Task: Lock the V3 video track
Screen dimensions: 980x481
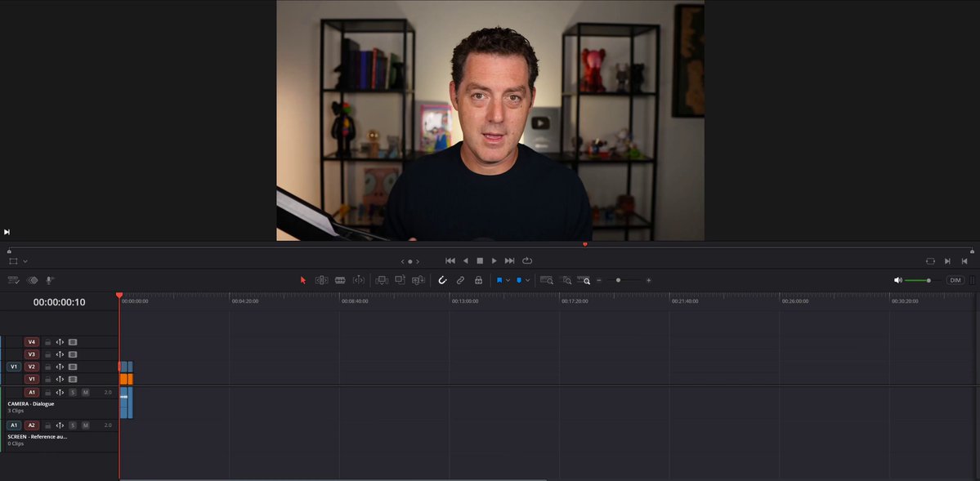Action: click(48, 354)
